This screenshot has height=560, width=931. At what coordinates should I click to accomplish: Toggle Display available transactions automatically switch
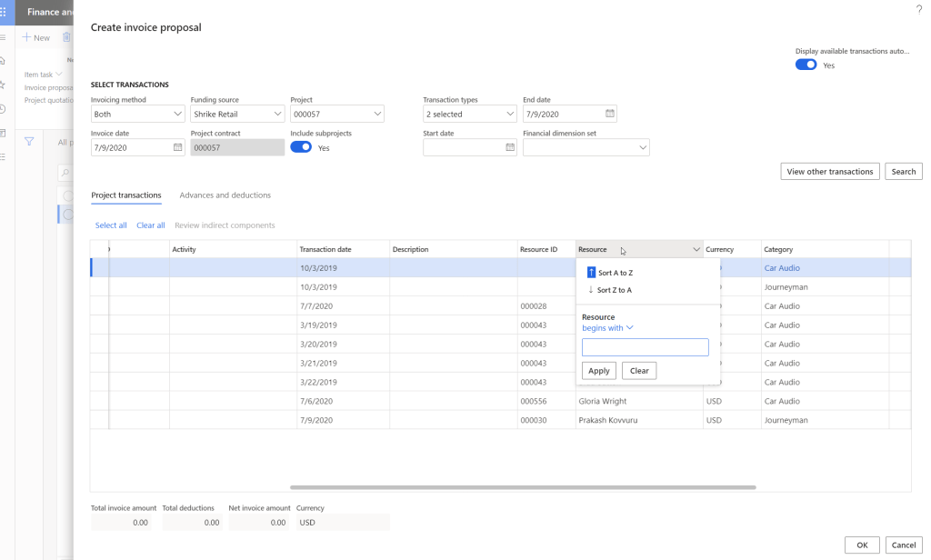(x=806, y=65)
